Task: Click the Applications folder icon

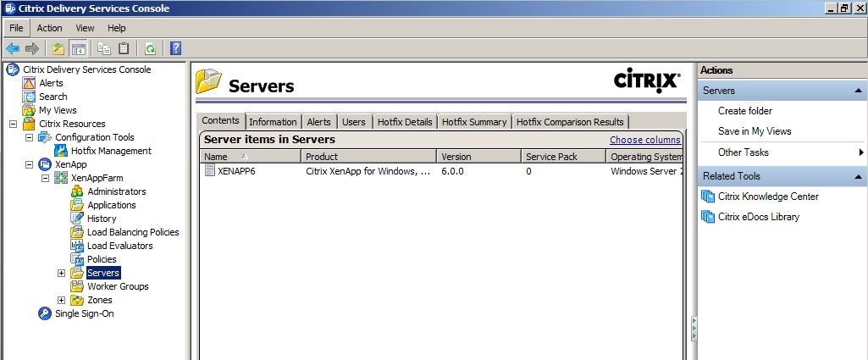Action: (77, 205)
